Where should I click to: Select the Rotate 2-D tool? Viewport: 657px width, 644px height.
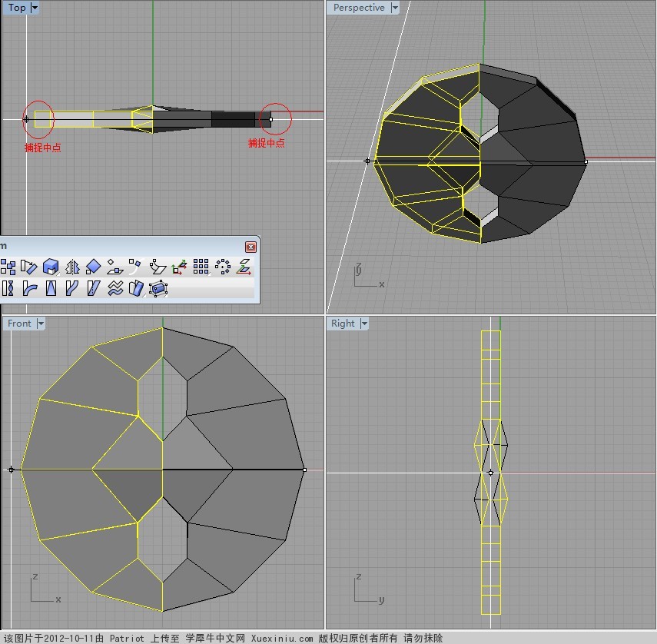(x=29, y=267)
